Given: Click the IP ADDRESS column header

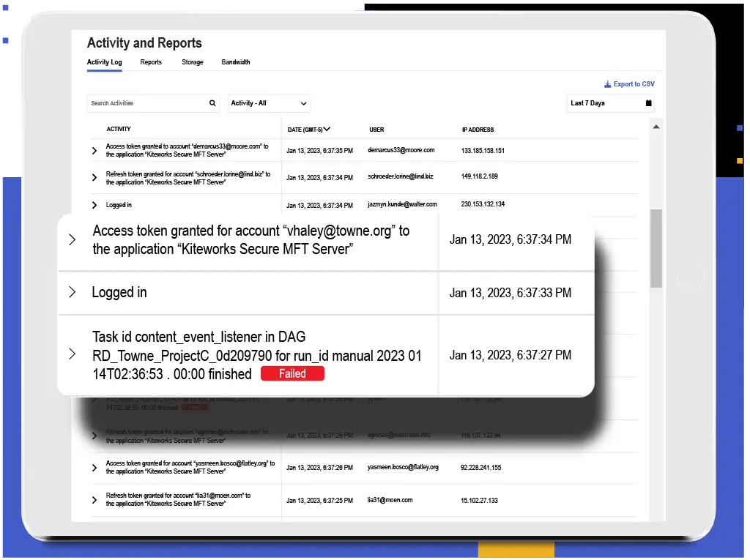Looking at the screenshot, I should tap(478, 130).
